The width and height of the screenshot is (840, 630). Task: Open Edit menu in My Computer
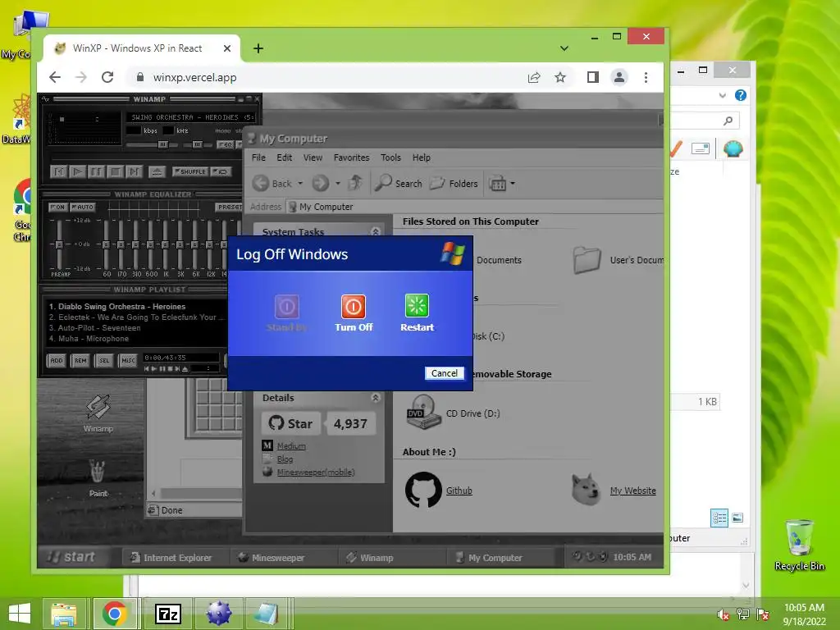(284, 157)
